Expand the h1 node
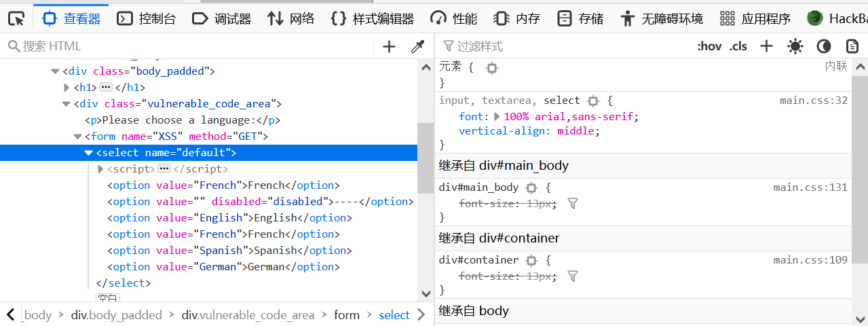This screenshot has height=326, width=868. tap(67, 88)
